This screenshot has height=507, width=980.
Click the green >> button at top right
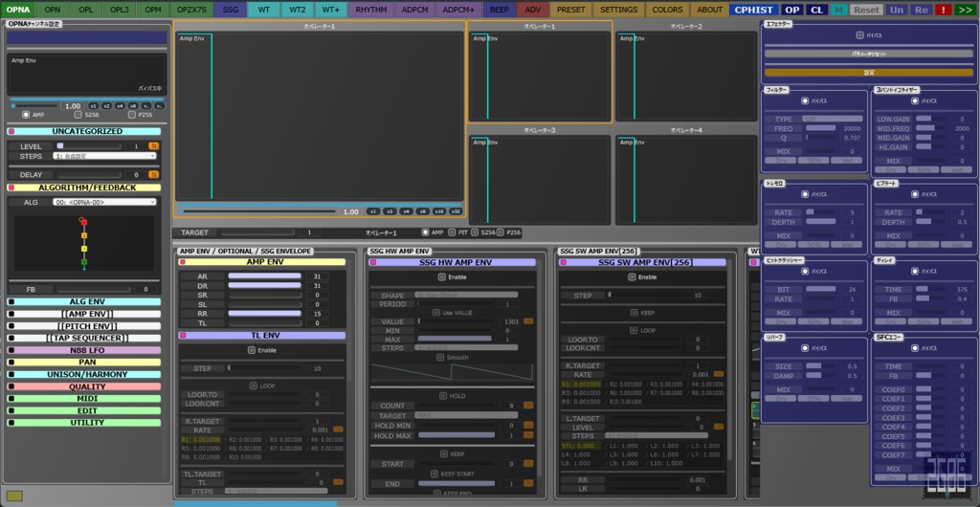coord(964,10)
